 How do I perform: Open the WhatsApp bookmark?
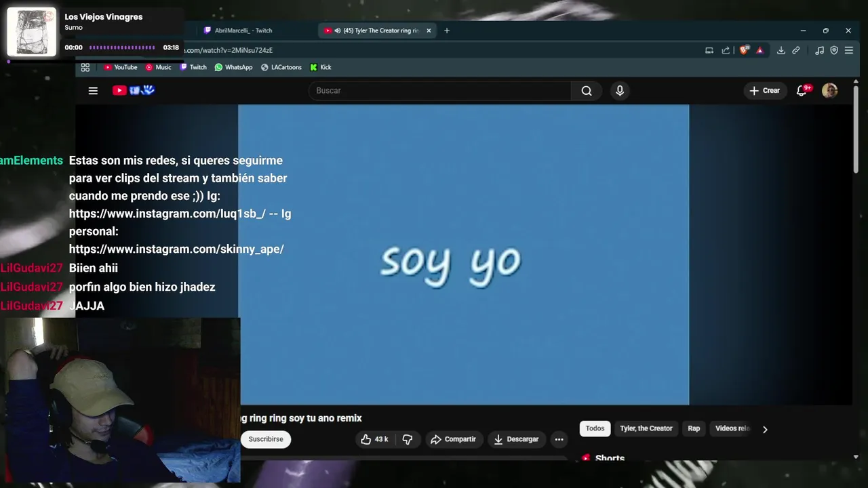click(233, 67)
